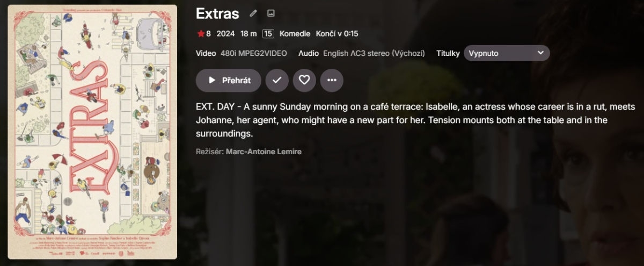This screenshot has width=644, height=266.
Task: Click the 2024 release year
Action: tap(225, 34)
